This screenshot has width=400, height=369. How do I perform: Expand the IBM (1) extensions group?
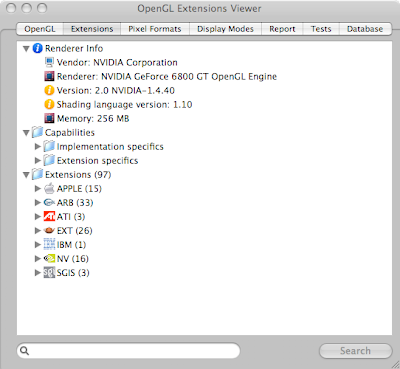coord(38,244)
